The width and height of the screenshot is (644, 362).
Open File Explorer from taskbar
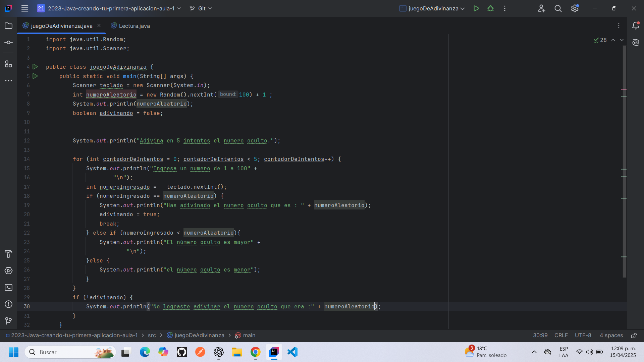(237, 352)
